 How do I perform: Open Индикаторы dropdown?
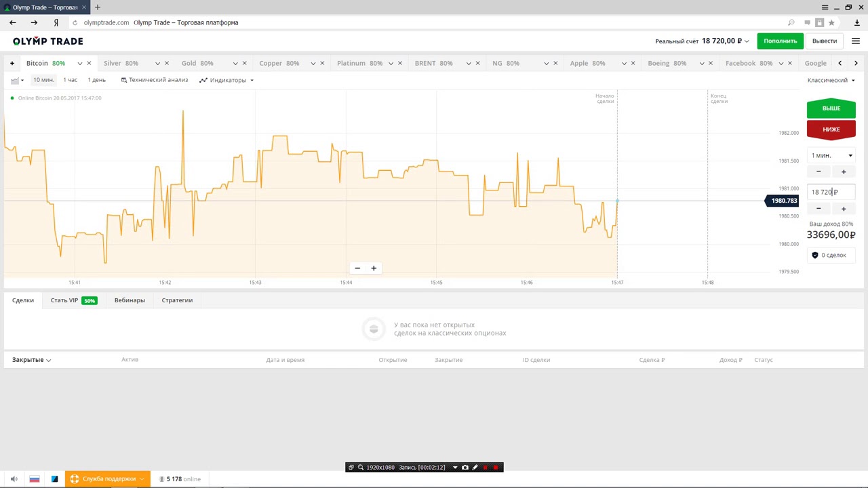[226, 80]
